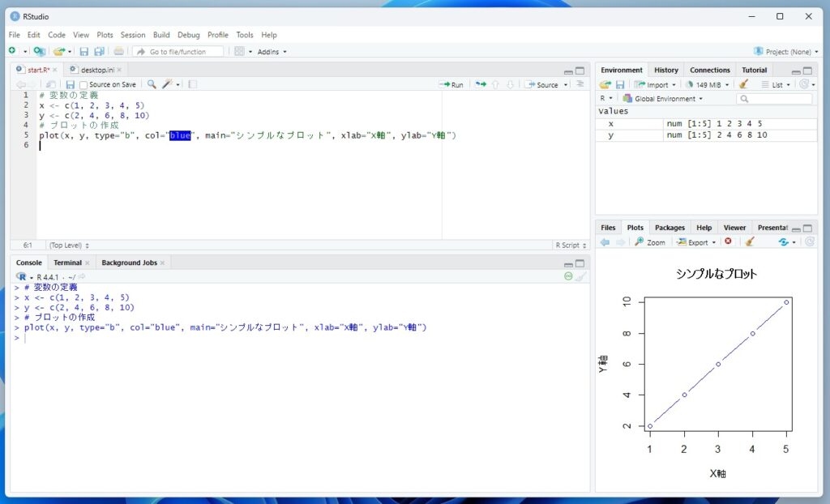Maximize the Console pane
This screenshot has width=830, height=504.
click(580, 263)
